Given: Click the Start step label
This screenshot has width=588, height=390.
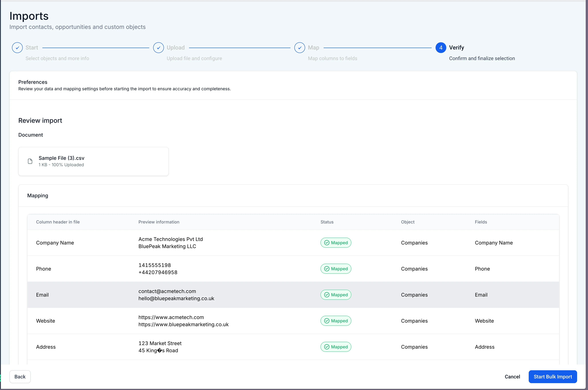Looking at the screenshot, I should [x=32, y=47].
